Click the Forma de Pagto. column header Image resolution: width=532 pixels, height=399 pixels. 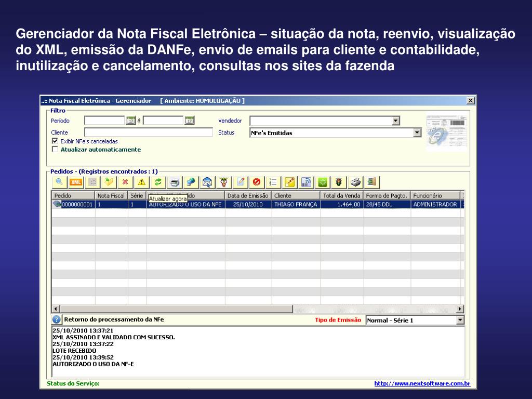click(x=387, y=196)
